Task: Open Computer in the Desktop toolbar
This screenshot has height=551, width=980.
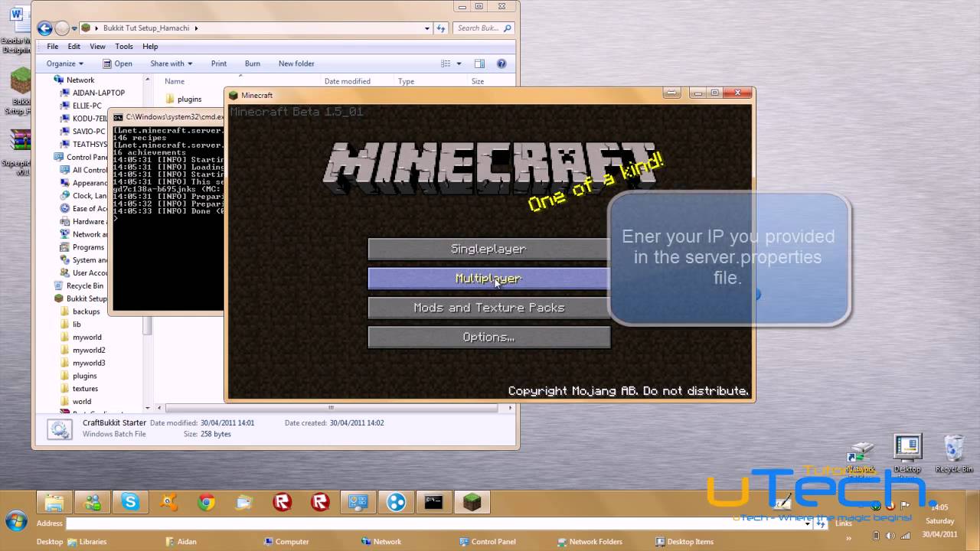Action: click(286, 542)
